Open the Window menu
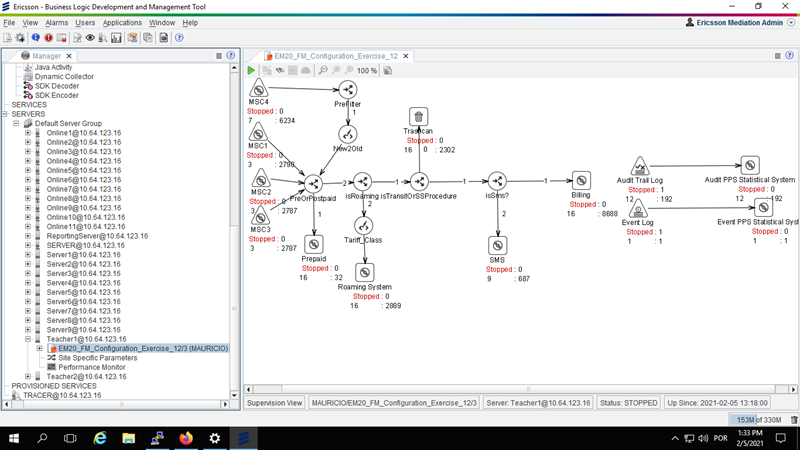This screenshot has height=450, width=800. pos(162,23)
